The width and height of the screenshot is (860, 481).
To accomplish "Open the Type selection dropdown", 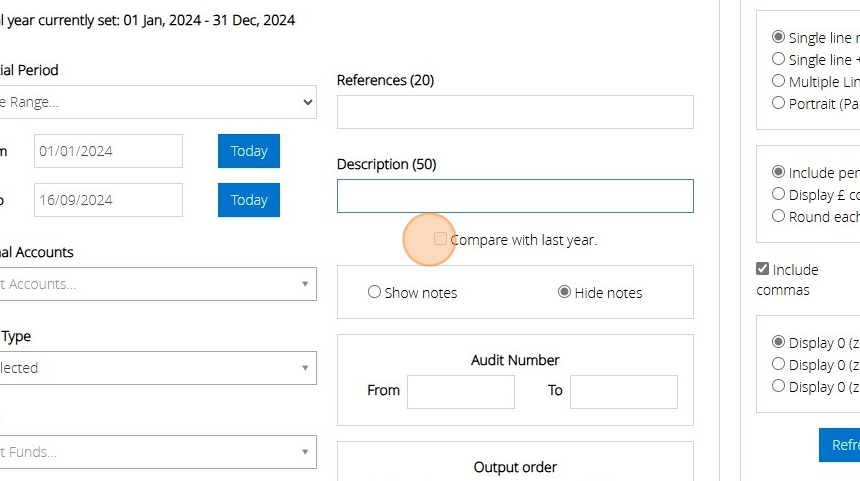I will coord(156,368).
